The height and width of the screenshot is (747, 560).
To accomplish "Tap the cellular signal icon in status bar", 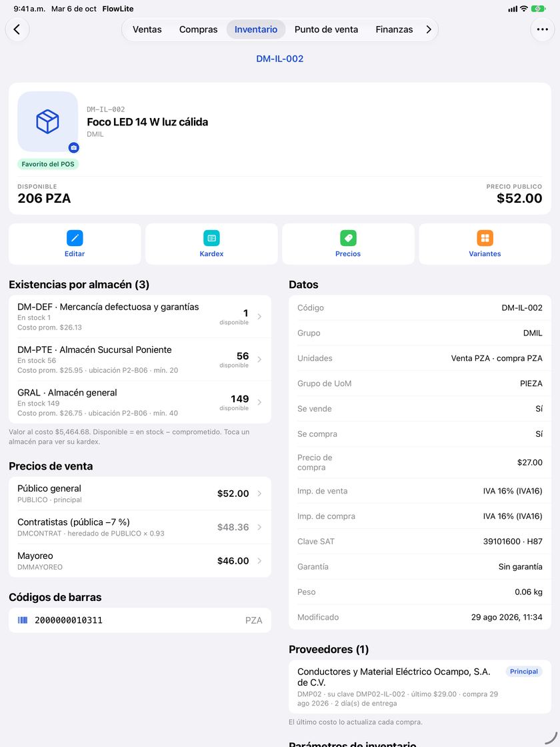I will click(x=513, y=9).
